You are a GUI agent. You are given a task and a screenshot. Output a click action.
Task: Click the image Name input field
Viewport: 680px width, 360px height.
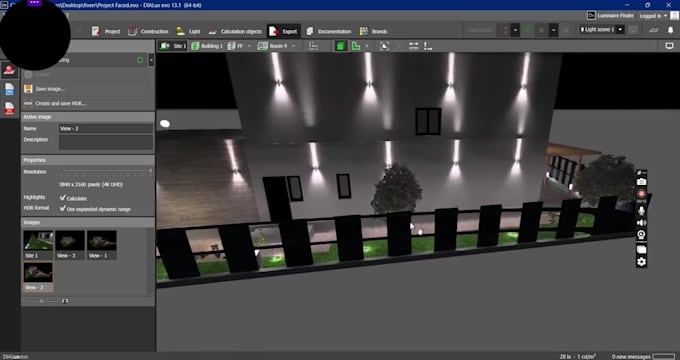point(105,128)
